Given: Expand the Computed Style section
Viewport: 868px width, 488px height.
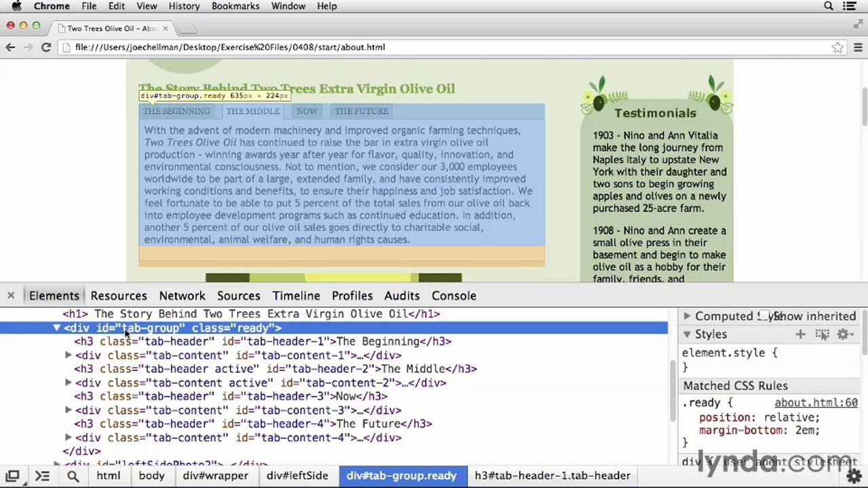Looking at the screenshot, I should pyautogui.click(x=687, y=316).
